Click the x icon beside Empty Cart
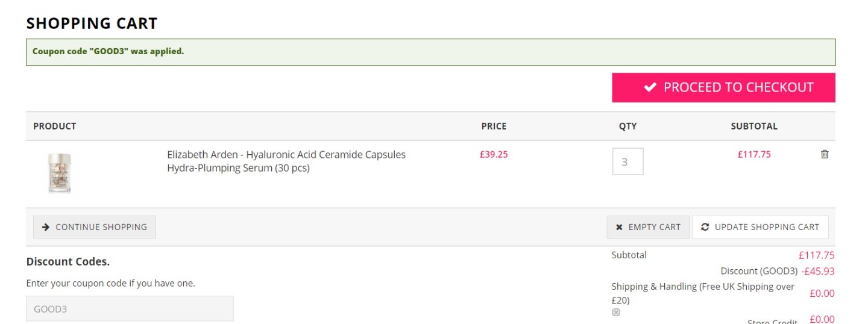The height and width of the screenshot is (324, 868). (619, 227)
